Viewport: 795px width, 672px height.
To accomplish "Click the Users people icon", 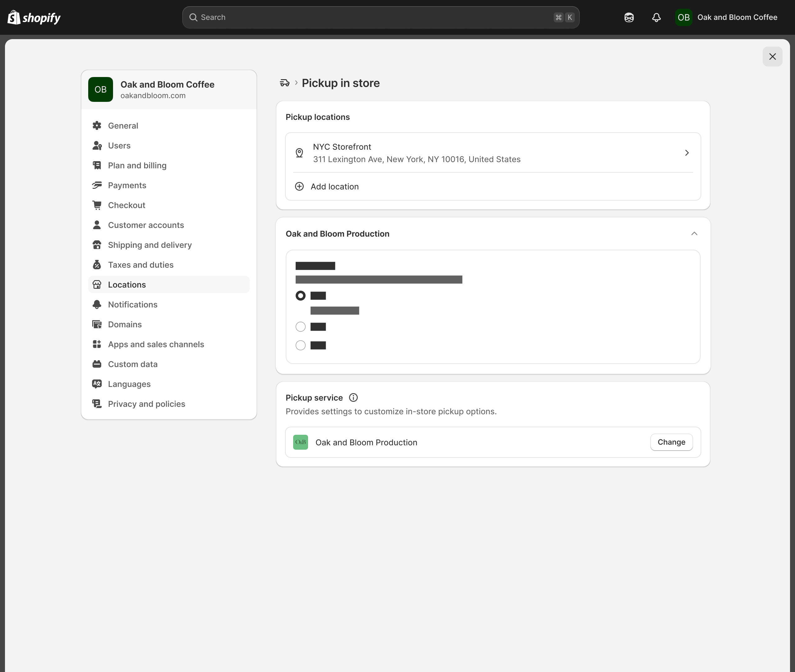I will 97,146.
